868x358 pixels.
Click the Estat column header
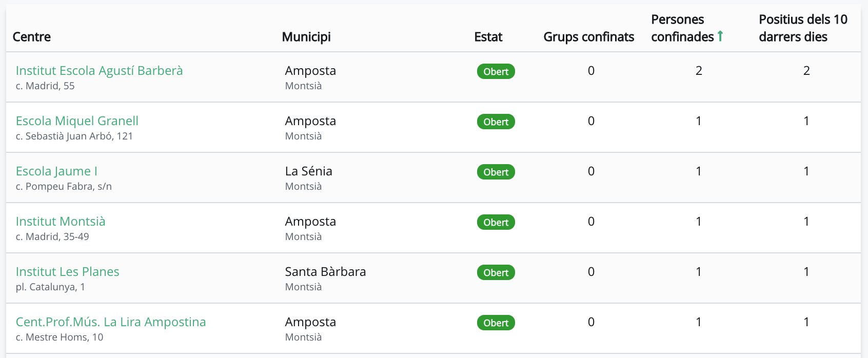[x=488, y=37]
